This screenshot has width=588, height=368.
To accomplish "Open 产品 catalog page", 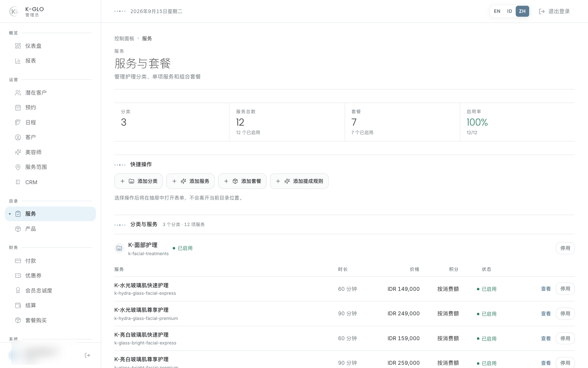I will tap(51, 229).
